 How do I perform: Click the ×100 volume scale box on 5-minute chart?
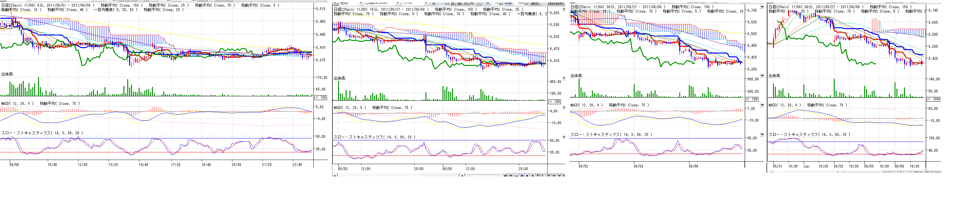coord(321,98)
